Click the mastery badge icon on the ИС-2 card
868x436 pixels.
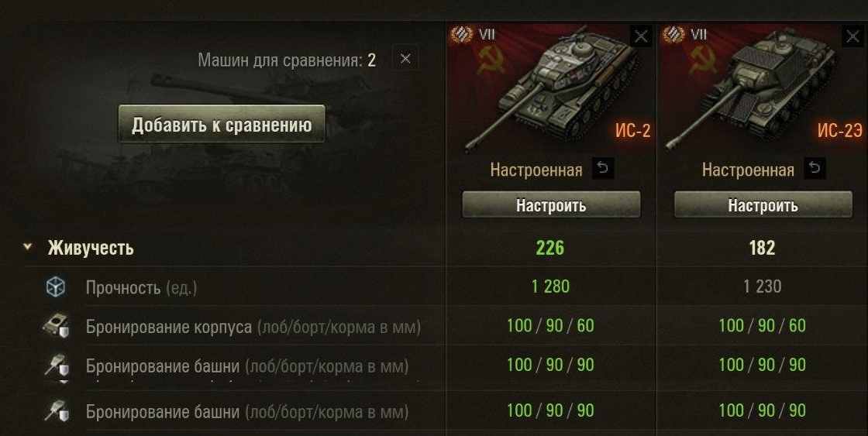[x=462, y=35]
